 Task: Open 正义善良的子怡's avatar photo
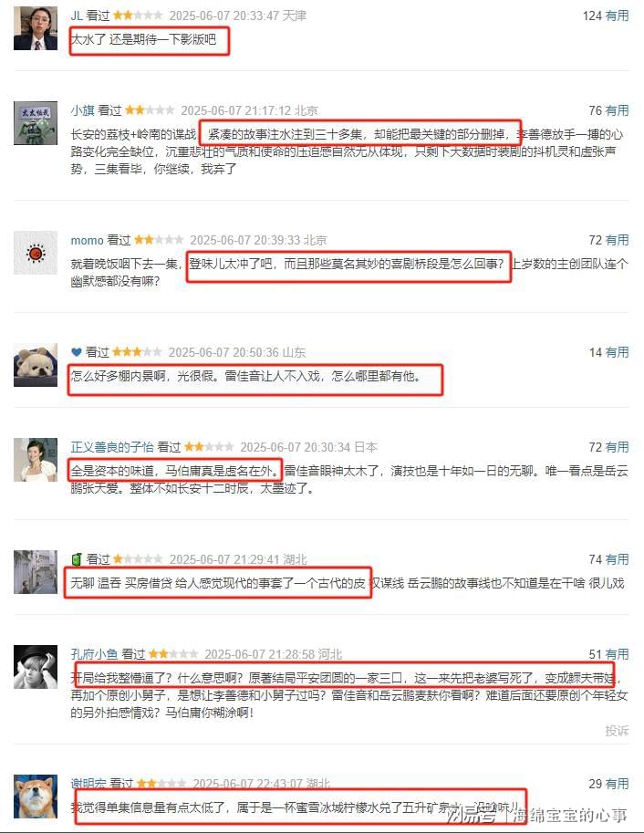[35, 460]
